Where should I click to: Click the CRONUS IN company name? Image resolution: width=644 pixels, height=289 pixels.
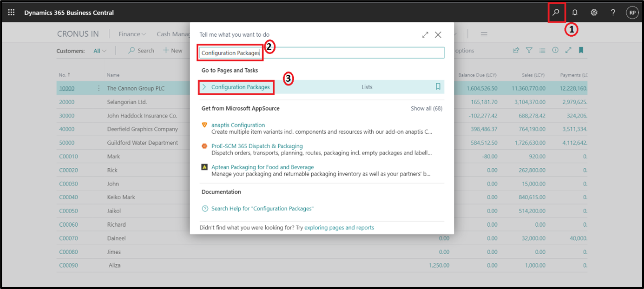point(78,34)
